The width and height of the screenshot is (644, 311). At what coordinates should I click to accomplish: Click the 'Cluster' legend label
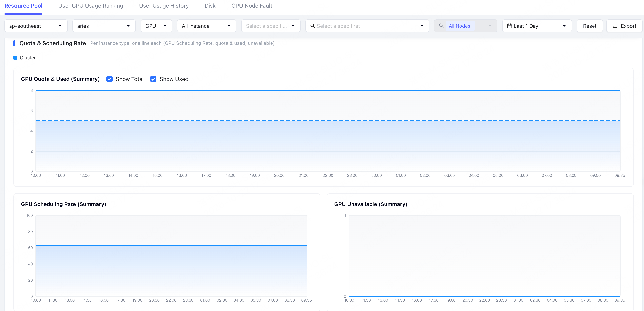(x=28, y=58)
